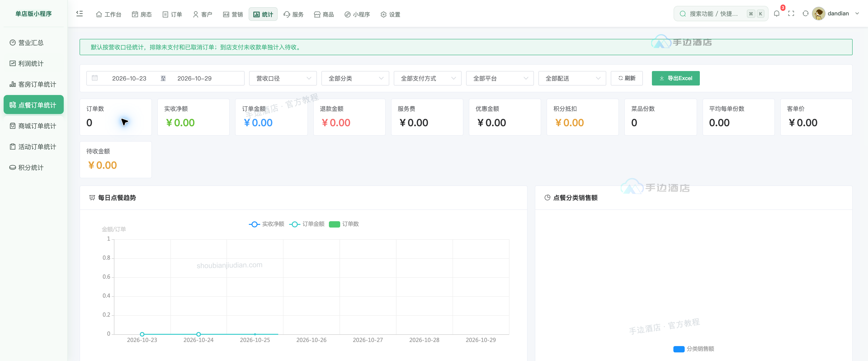868x361 pixels.
Task: Select the 统计 tab
Action: point(263,14)
